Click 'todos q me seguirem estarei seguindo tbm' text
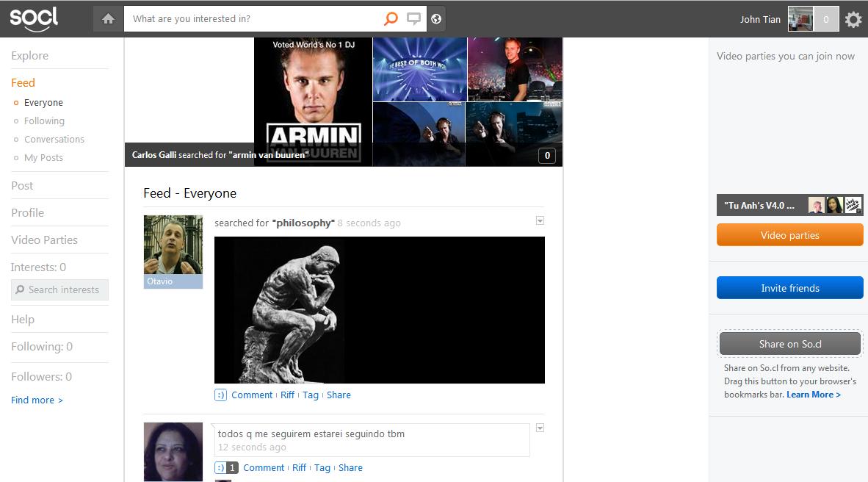This screenshot has height=482, width=868. coord(311,434)
